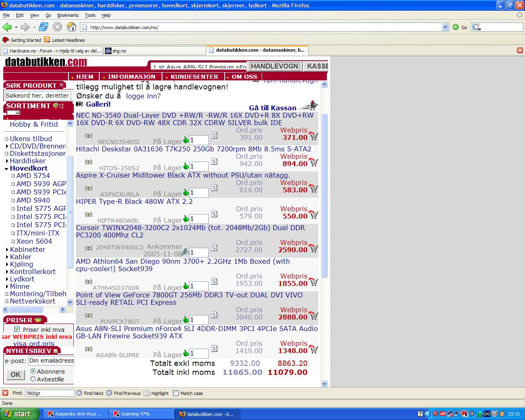The image size is (525, 420).
Task: Click compare icon beside HITDS-250S2
Action: point(89,162)
